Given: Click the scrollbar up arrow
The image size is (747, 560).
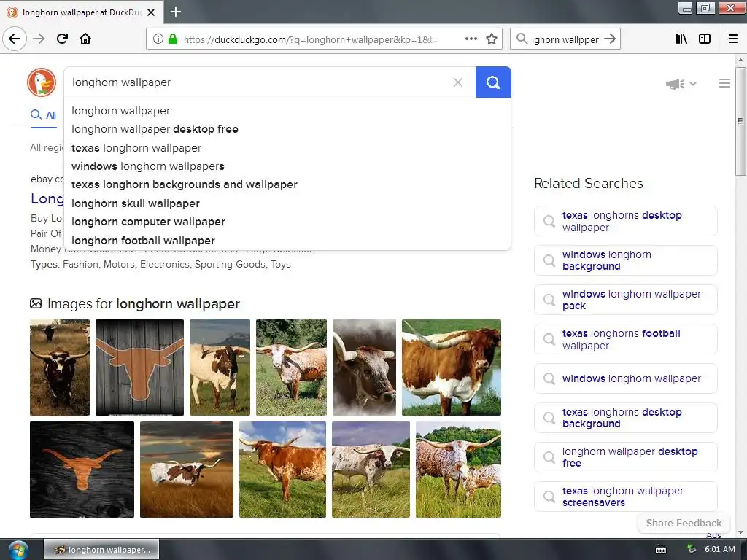Looking at the screenshot, I should tap(740, 60).
